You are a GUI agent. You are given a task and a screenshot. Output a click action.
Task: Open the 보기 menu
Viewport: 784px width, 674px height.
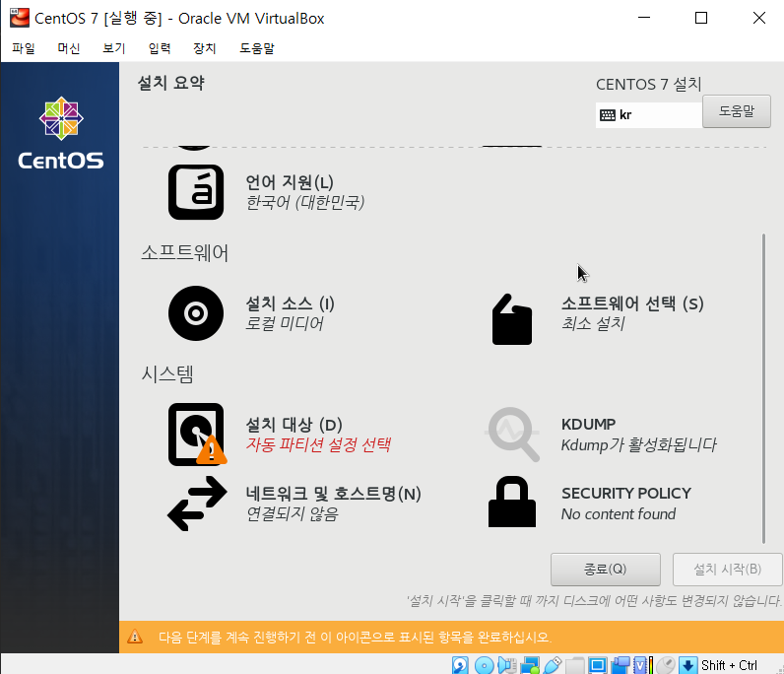pyautogui.click(x=113, y=48)
